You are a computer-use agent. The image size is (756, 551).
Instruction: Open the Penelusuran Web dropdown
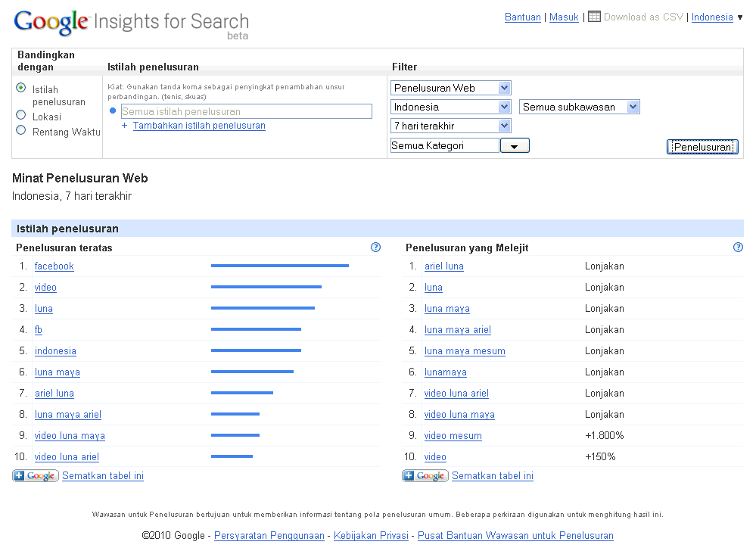(x=450, y=88)
